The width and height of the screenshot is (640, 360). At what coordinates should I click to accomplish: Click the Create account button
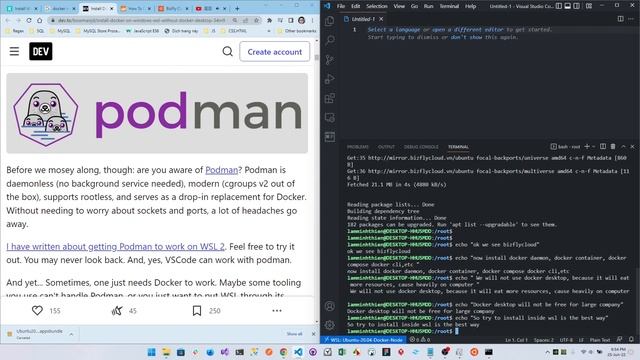(x=275, y=52)
